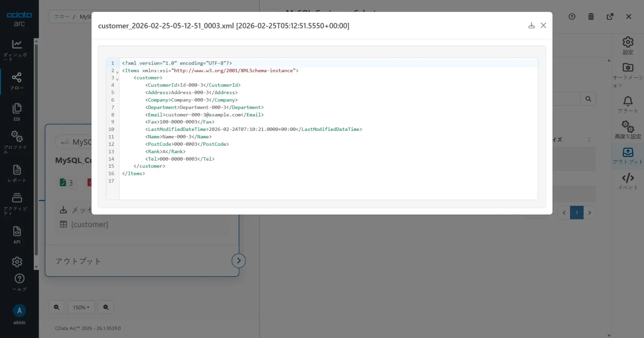This screenshot has width=644, height=338.
Task: Click the CData Arc logo
Action: [19, 19]
